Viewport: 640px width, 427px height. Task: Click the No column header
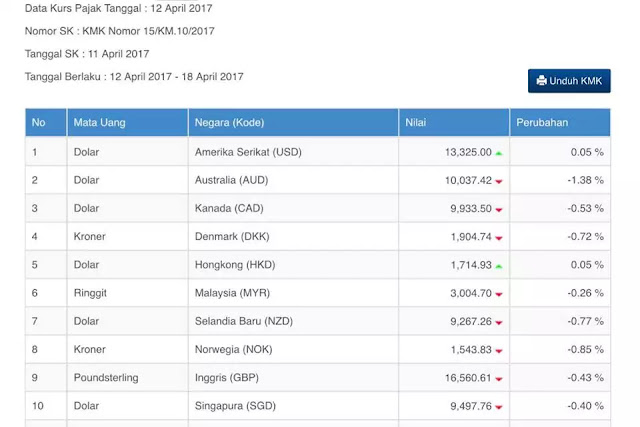coord(46,122)
